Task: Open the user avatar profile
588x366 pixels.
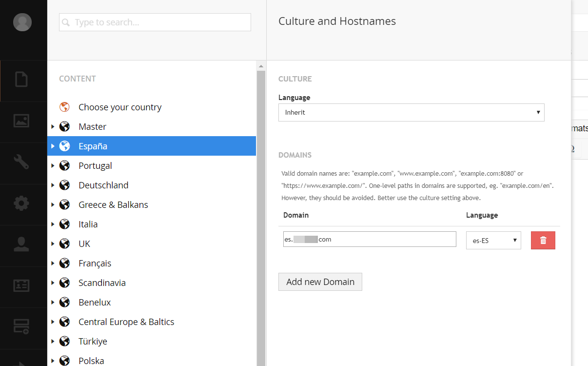Action: tap(22, 22)
